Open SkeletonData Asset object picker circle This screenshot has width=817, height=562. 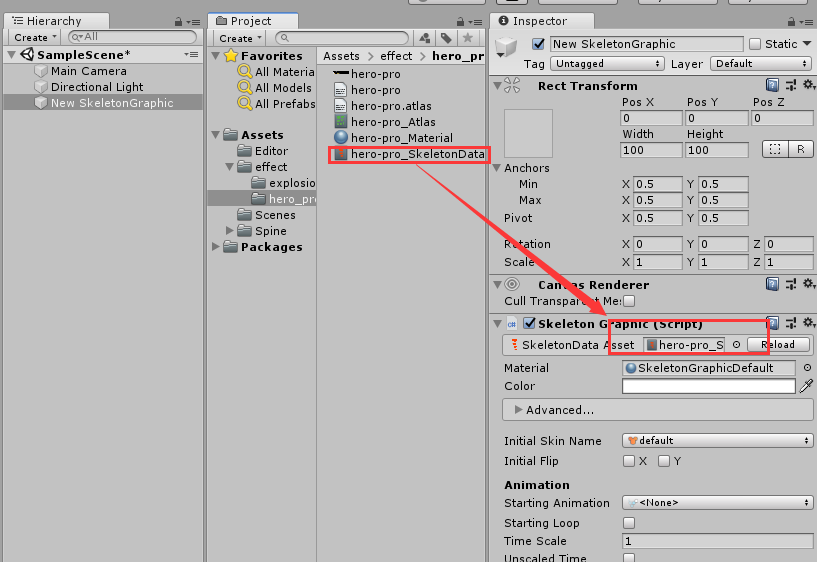click(736, 345)
